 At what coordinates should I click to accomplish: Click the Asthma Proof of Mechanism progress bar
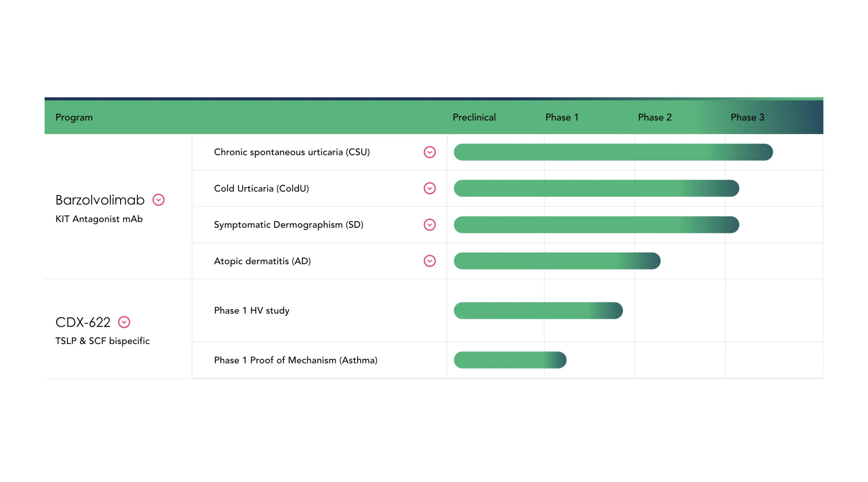pos(510,360)
